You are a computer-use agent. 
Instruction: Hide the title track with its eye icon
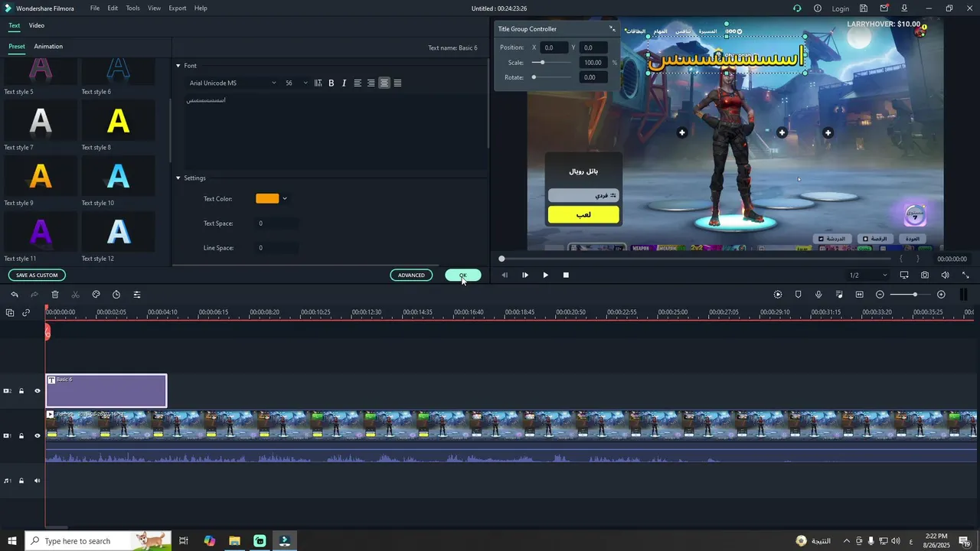tap(37, 391)
